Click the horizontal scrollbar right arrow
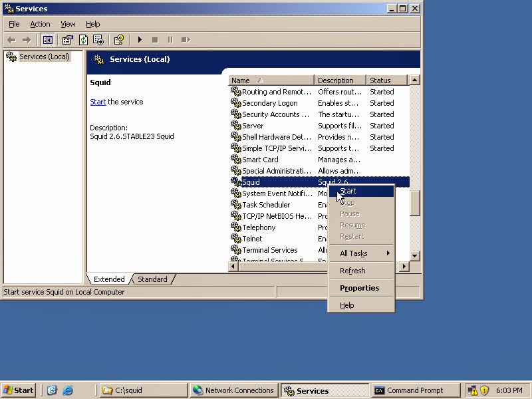The image size is (532, 399). pyautogui.click(x=404, y=267)
